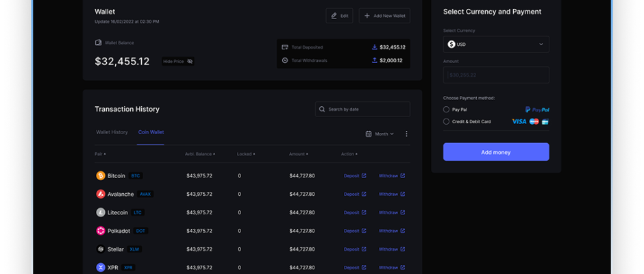Click the Stellar coin icon
This screenshot has width=644, height=274.
tap(101, 249)
